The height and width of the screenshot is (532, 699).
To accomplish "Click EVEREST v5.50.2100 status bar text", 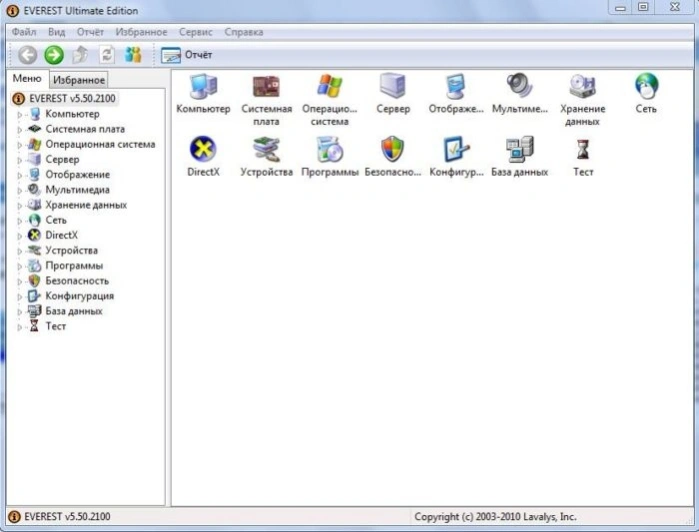I will [67, 517].
